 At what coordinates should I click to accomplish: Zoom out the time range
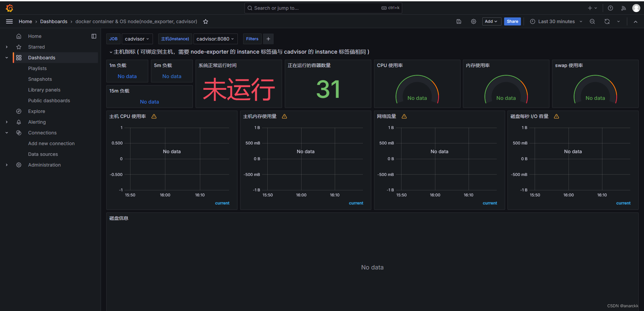point(592,21)
